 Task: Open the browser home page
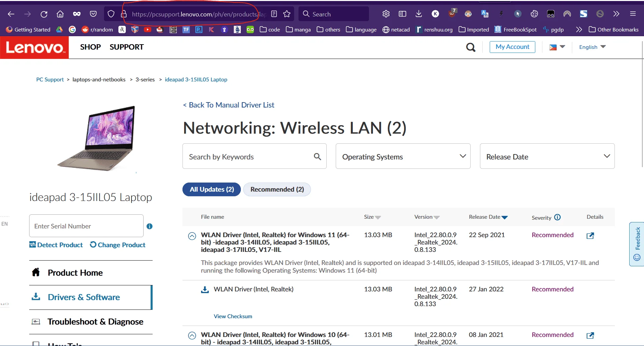(60, 14)
